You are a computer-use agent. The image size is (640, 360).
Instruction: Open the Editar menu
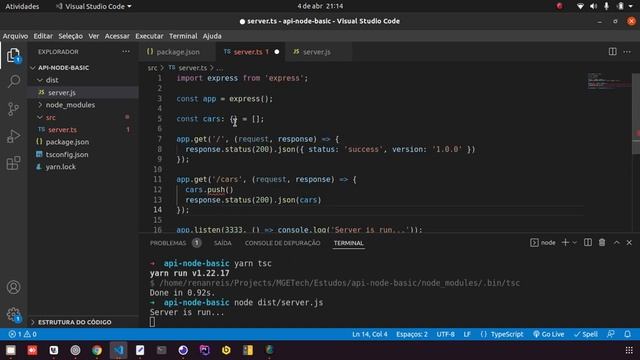pos(43,36)
